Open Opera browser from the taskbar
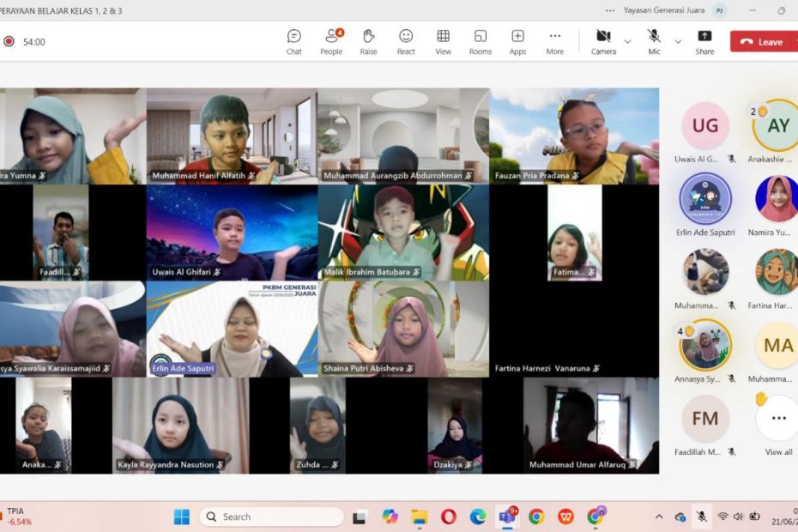 click(x=448, y=517)
